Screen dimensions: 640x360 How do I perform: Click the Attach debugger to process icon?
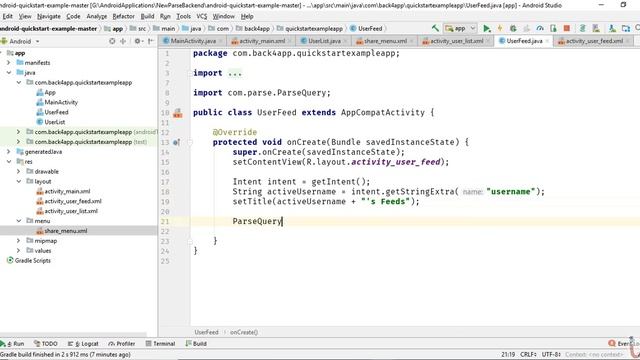click(553, 28)
